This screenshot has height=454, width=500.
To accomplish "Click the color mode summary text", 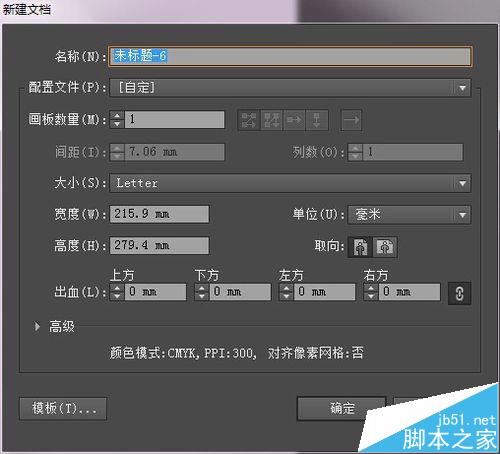I will [236, 353].
